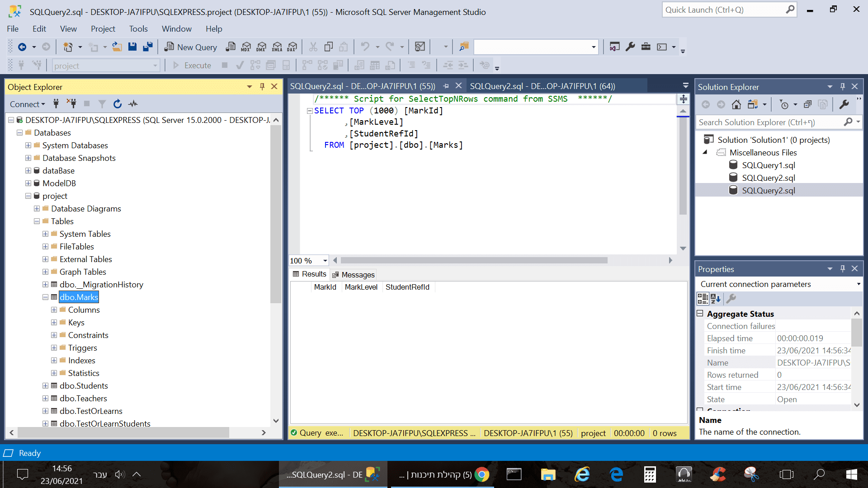868x488 pixels.
Task: Switch to the Messages tab
Action: click(354, 275)
